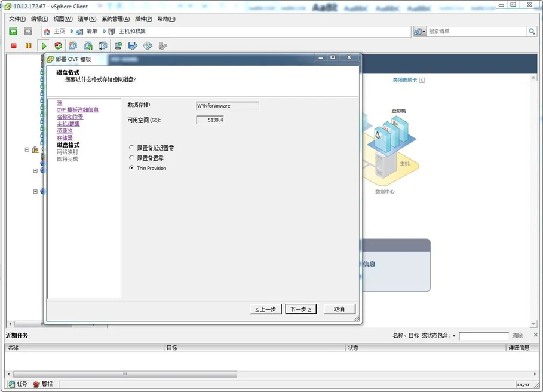The height and width of the screenshot is (392, 543).
Task: Click the Reset virtual machine icon
Action: tap(58, 45)
